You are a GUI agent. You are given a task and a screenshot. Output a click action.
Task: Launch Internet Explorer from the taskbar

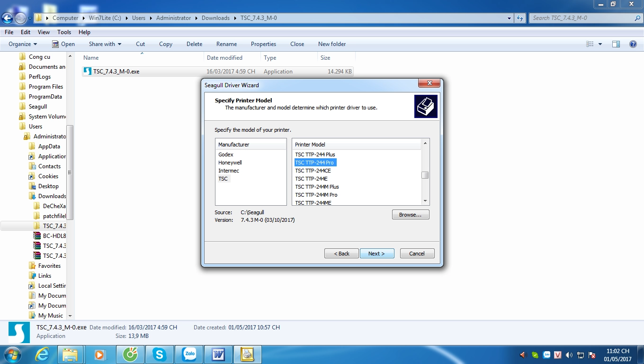click(42, 355)
